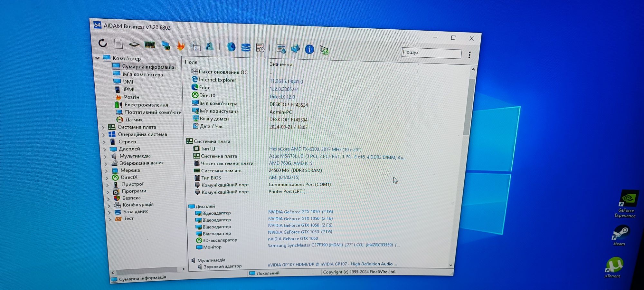This screenshot has width=644, height=290.
Task: Open the checklist preferences toolbar icon
Action: coord(196,46)
